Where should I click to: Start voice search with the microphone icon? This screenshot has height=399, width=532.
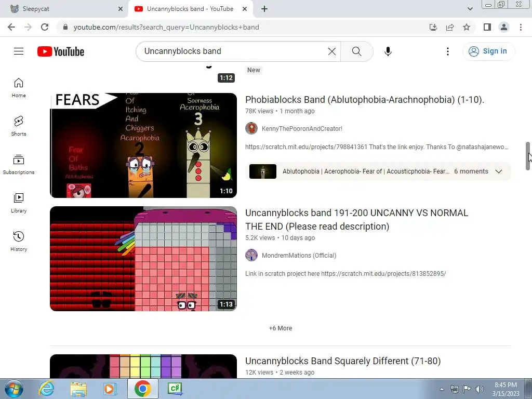click(388, 51)
